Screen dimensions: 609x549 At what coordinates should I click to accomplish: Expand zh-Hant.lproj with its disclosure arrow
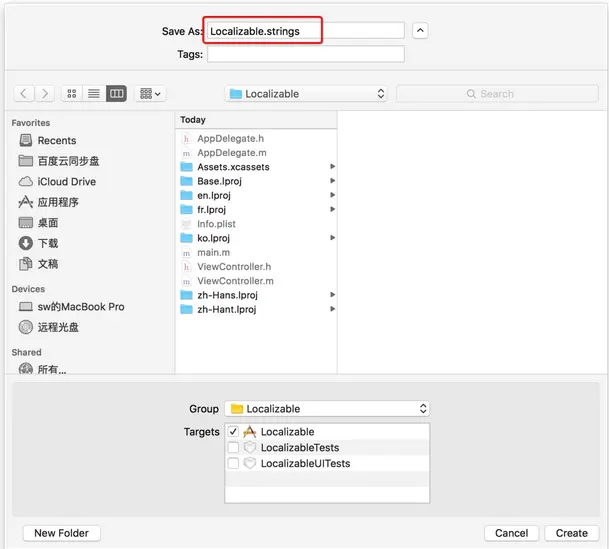tap(332, 309)
